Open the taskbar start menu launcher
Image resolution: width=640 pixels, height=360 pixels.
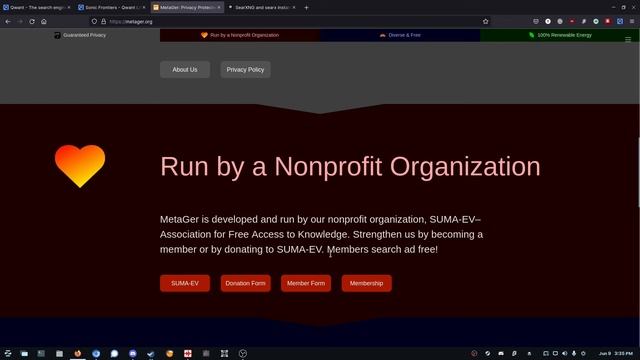click(7, 353)
